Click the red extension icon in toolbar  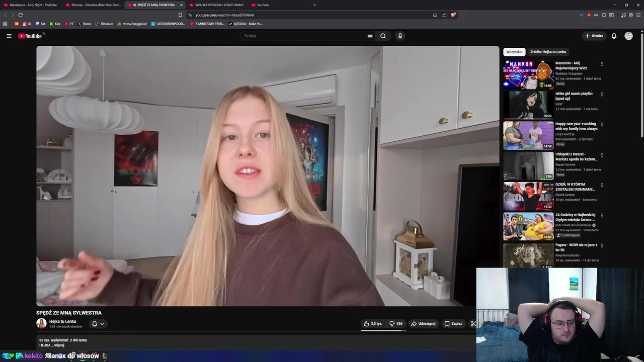pos(589,15)
